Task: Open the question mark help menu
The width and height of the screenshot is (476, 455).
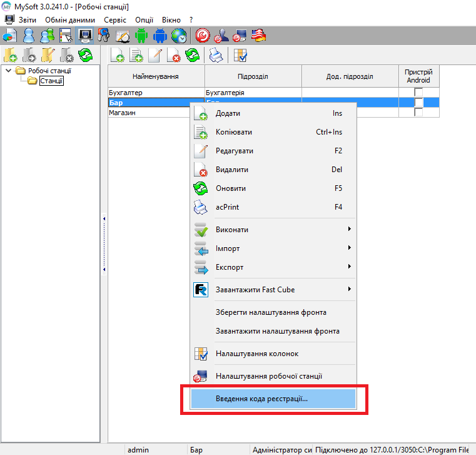Action: tap(191, 20)
